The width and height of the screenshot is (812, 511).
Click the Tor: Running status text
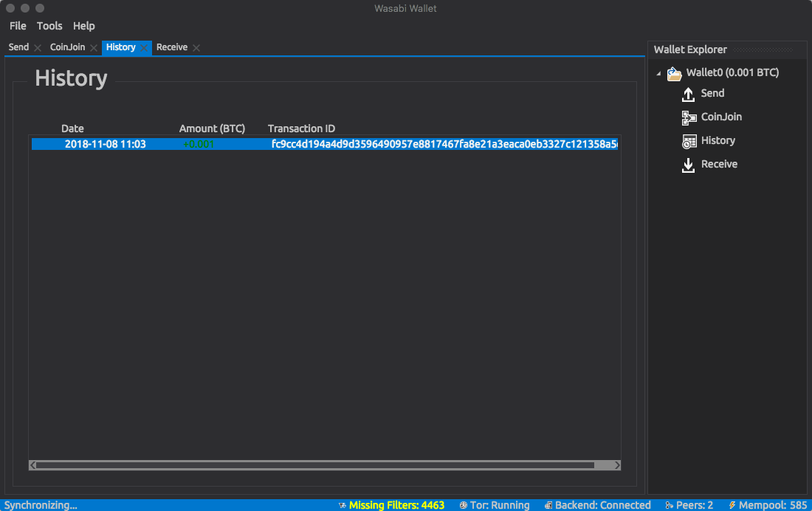pyautogui.click(x=500, y=505)
